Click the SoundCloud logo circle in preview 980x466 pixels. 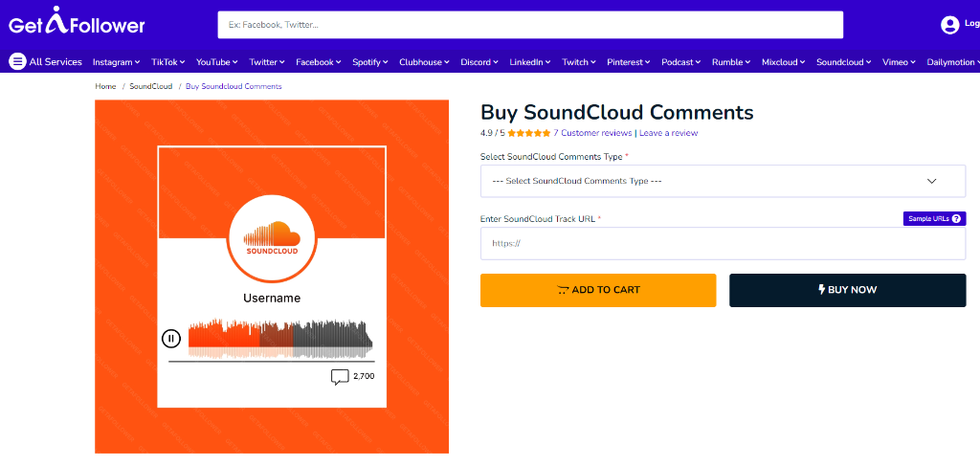[272, 238]
